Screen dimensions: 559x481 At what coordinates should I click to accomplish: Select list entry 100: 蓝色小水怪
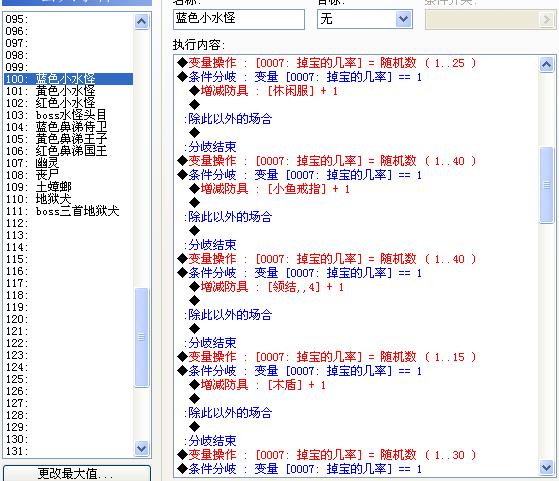(x=68, y=79)
